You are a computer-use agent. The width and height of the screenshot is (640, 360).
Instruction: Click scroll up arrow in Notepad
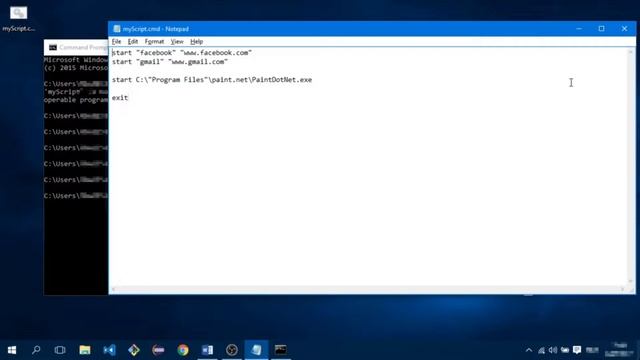pyautogui.click(x=631, y=52)
